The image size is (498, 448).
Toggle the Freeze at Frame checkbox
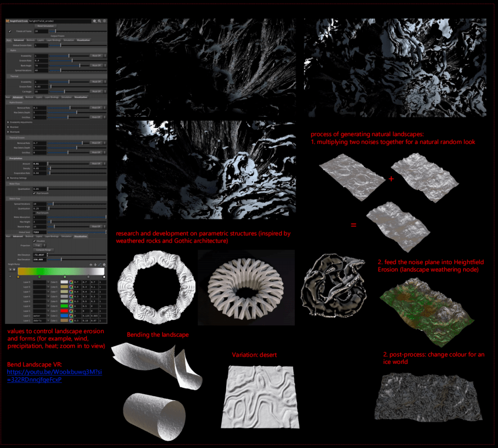coord(10,31)
